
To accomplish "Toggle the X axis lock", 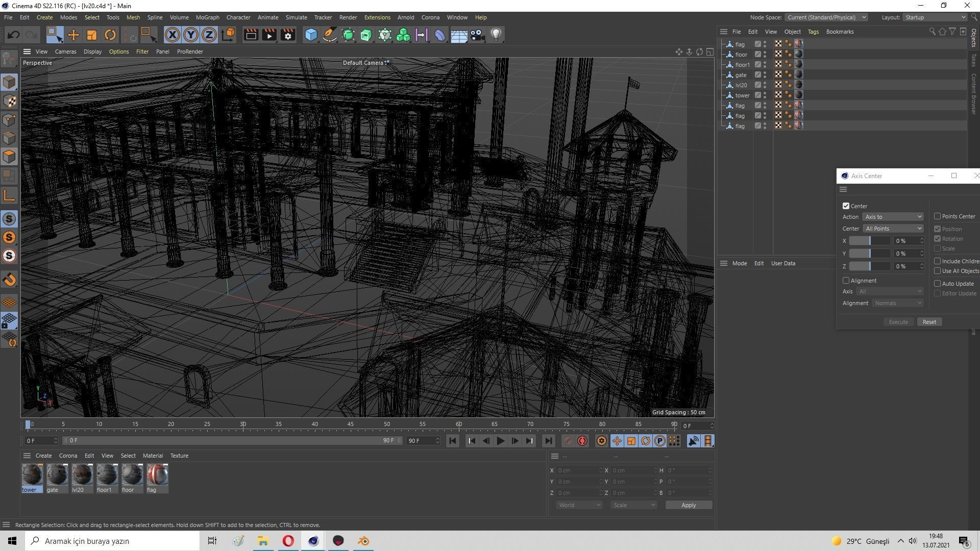I will [173, 35].
